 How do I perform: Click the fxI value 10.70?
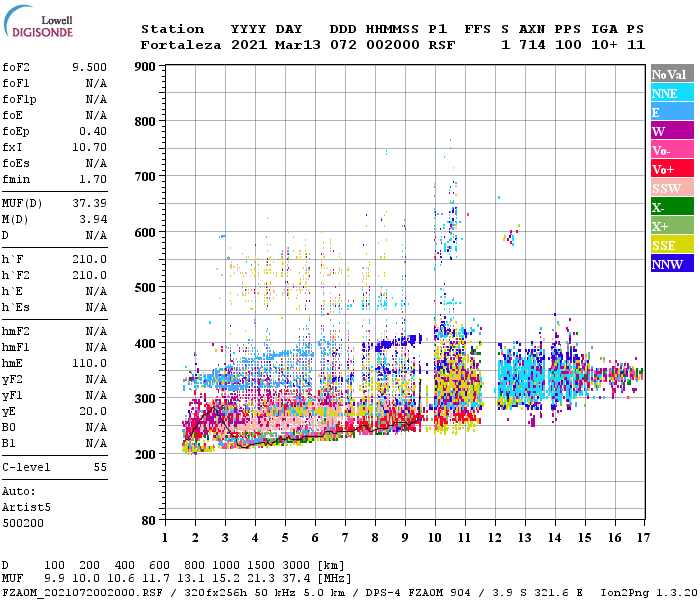tap(89, 147)
